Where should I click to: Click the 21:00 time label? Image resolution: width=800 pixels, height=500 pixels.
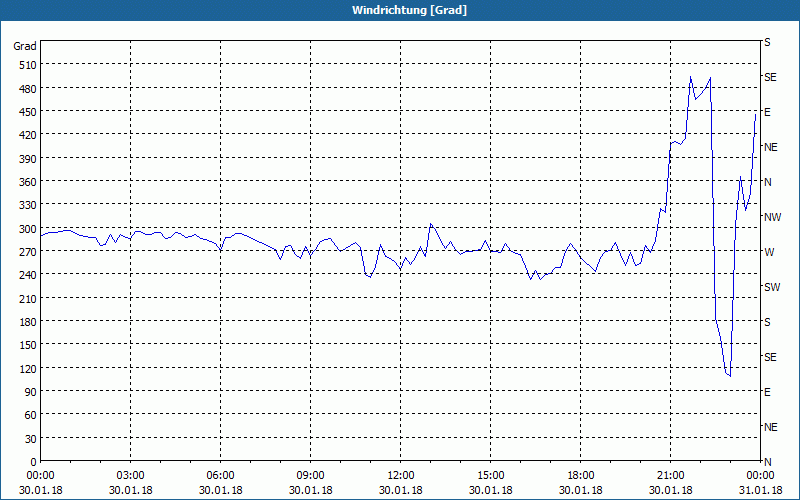670,476
